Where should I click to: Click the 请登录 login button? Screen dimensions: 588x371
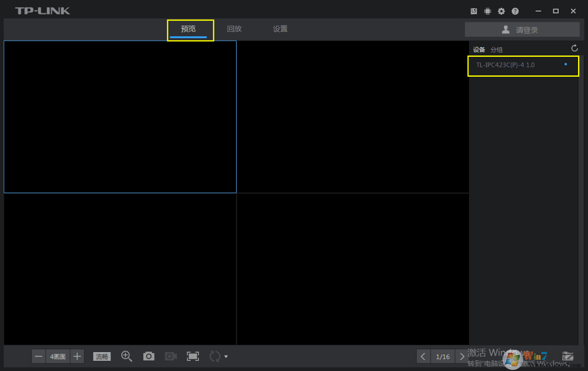click(x=522, y=30)
